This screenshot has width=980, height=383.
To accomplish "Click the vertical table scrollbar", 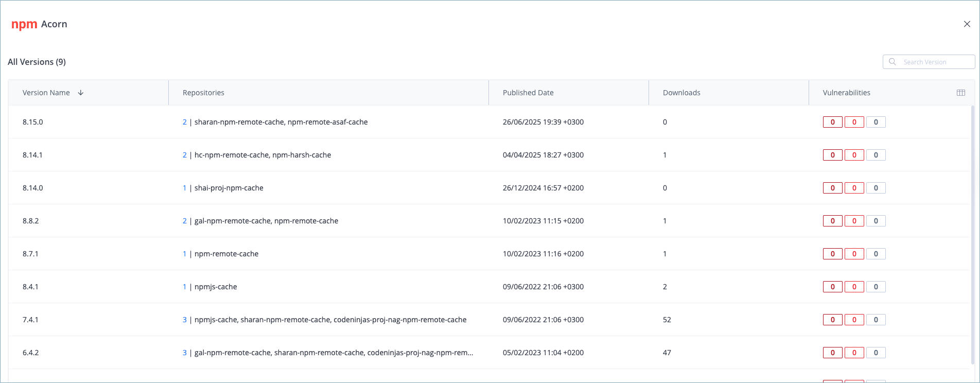I will [x=972, y=234].
